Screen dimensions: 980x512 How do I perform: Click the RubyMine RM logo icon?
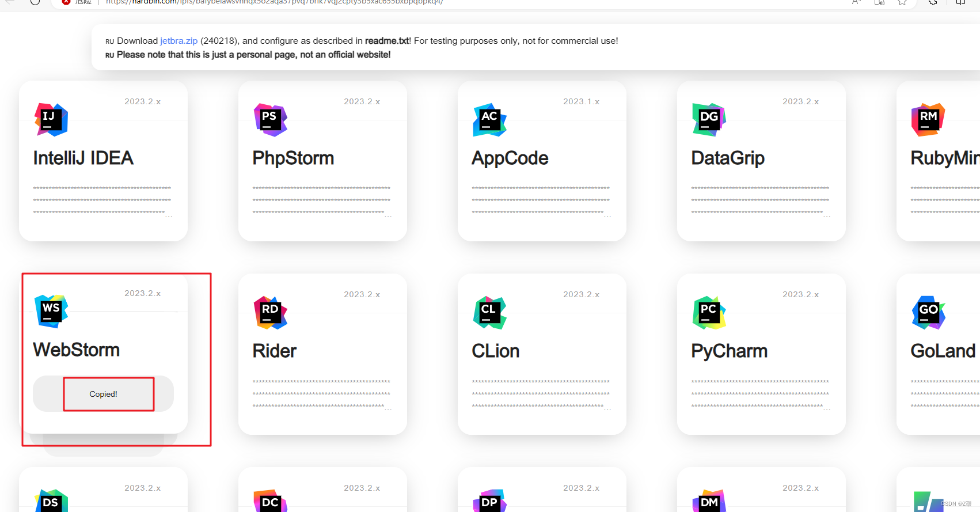click(928, 120)
